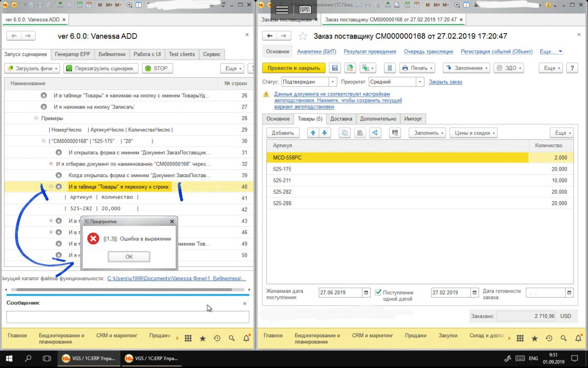Click Провести и закрыть button
Screen dimensions: 588x368
(x=294, y=68)
